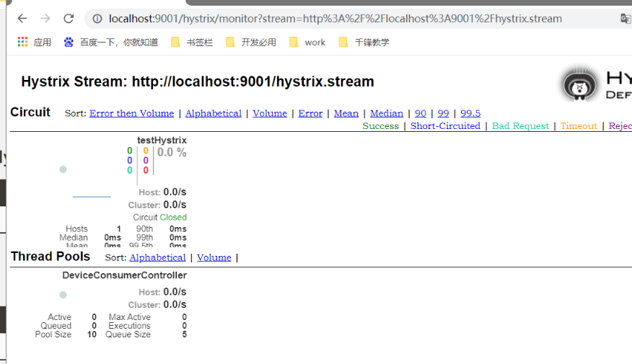Sort circuits by 99.5 percentile
The image size is (632, 364).
point(470,114)
